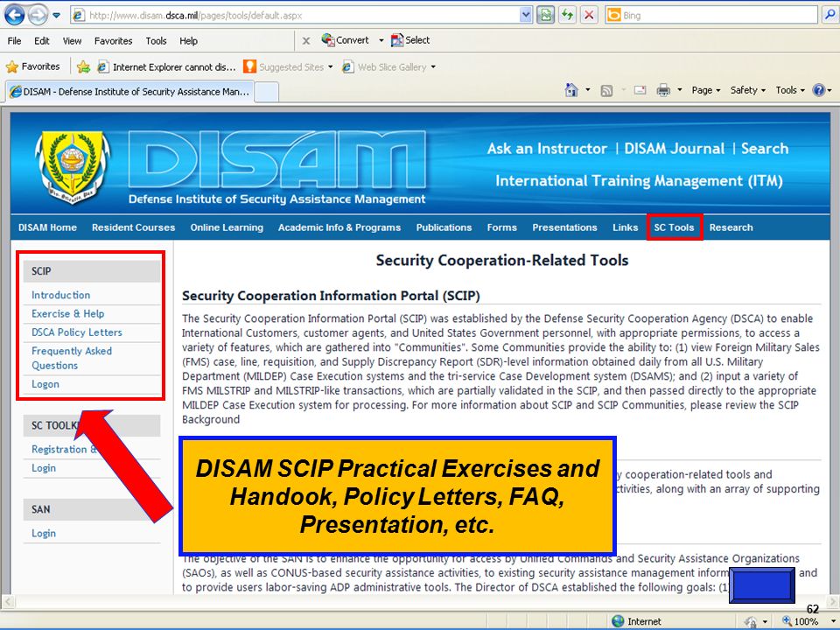Click the Search header link

765,149
